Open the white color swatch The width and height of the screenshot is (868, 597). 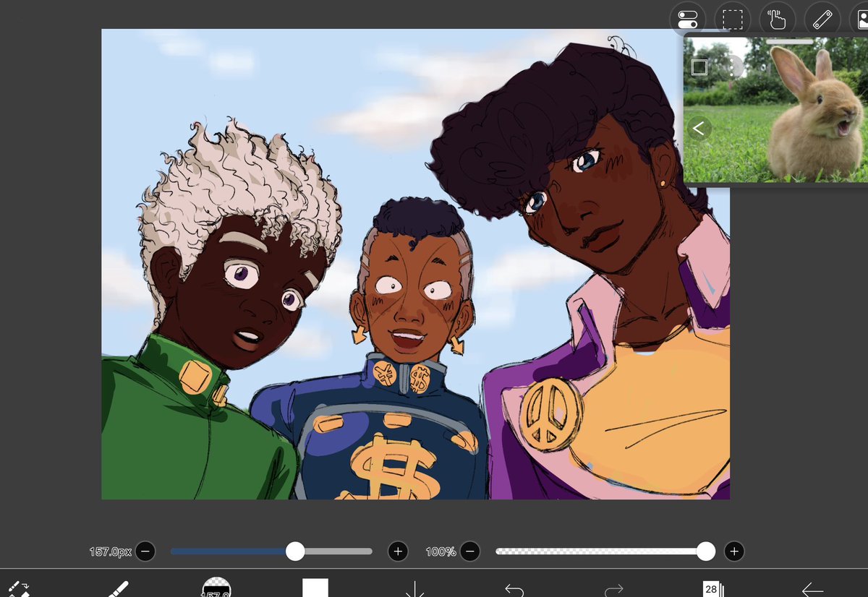[315, 588]
